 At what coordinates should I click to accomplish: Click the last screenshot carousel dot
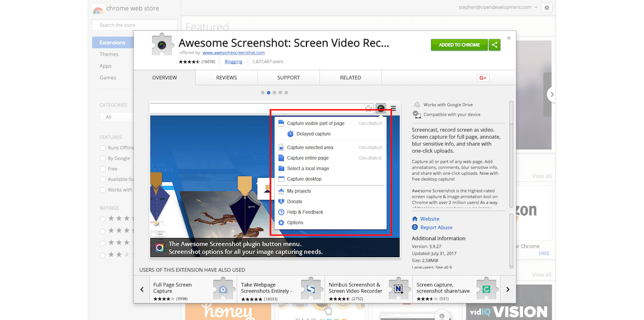click(x=286, y=93)
